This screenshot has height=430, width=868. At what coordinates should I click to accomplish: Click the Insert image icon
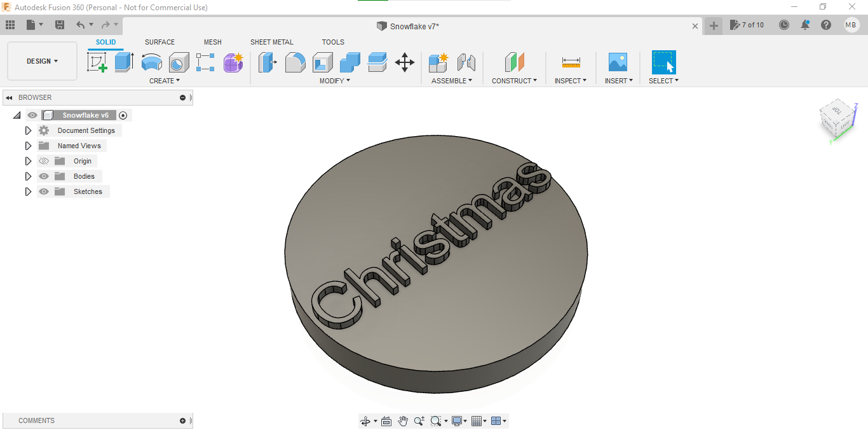[x=618, y=62]
